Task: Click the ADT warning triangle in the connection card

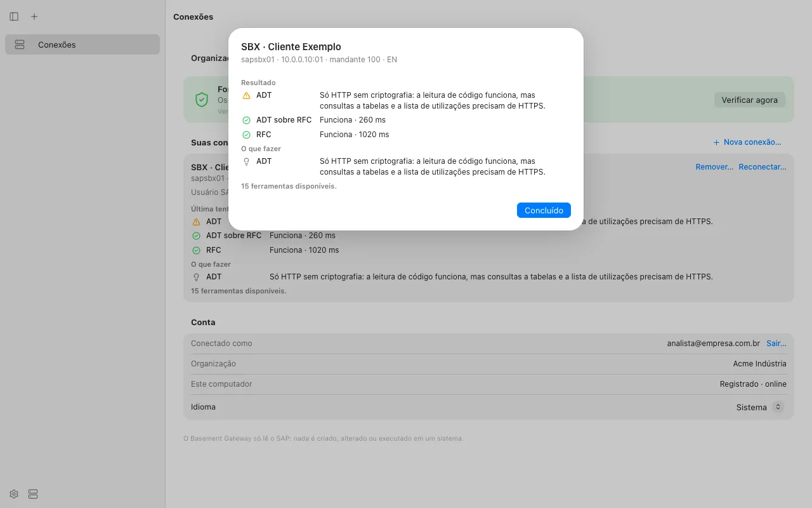Action: [197, 222]
